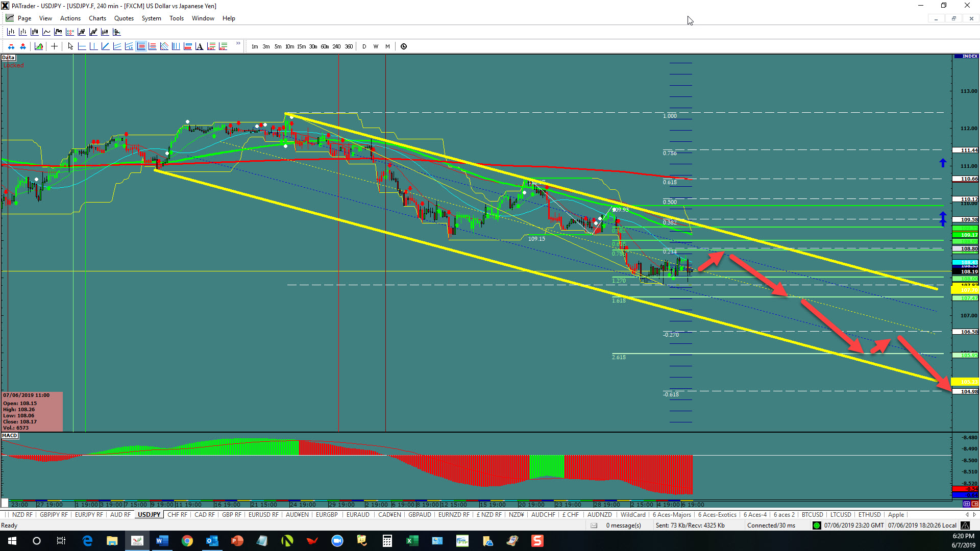Screen dimensions: 980x551
Task: Click the 1.618 Fibonacci level label
Action: [x=619, y=301]
